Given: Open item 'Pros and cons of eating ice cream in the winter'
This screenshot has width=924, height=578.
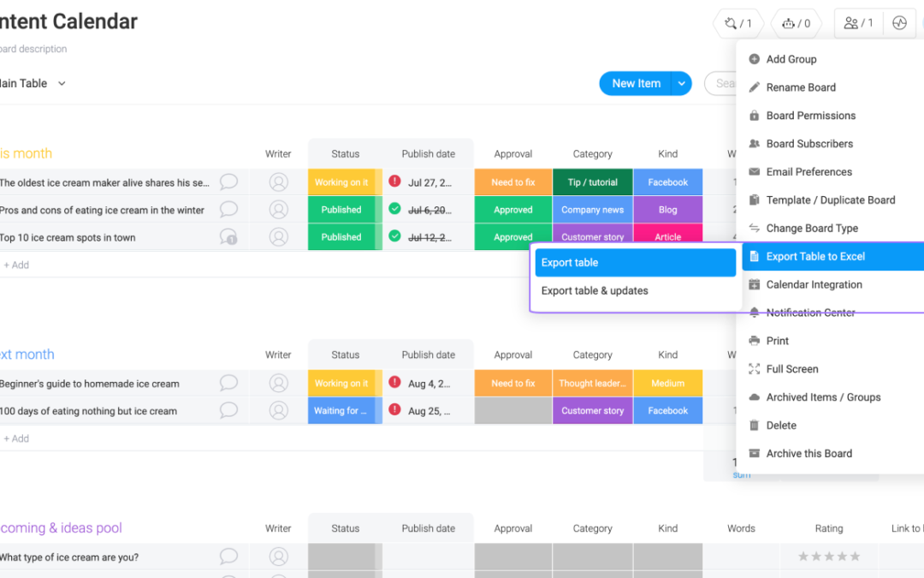Looking at the screenshot, I should point(102,210).
